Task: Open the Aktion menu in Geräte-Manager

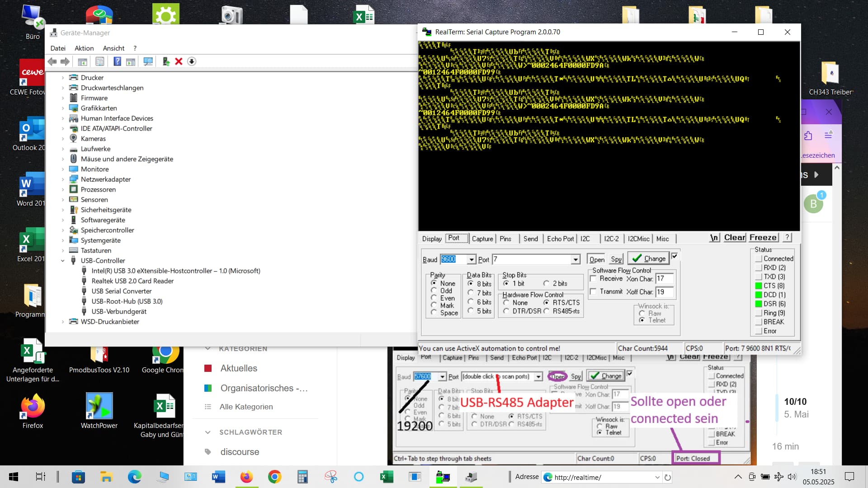Action: pyautogui.click(x=84, y=48)
